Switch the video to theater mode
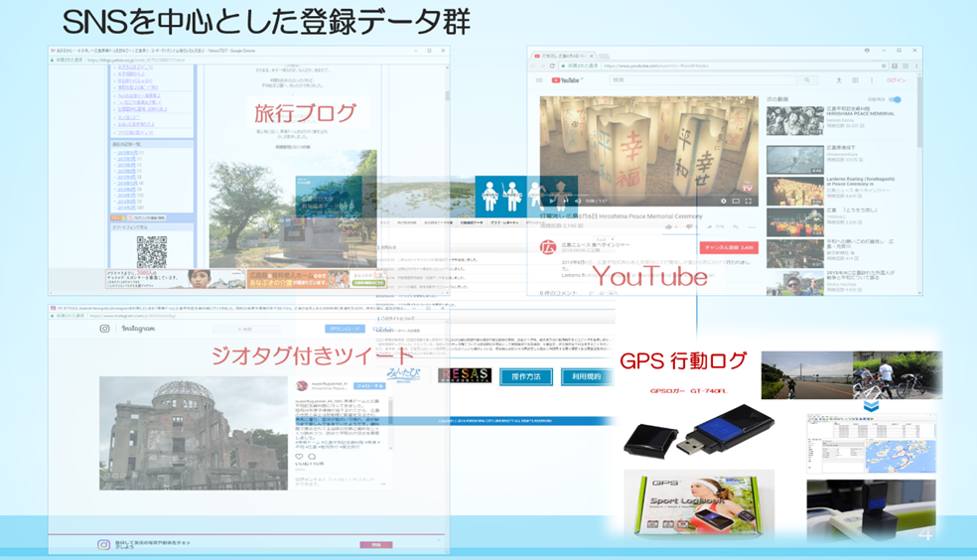The height and width of the screenshot is (560, 977). [x=736, y=201]
